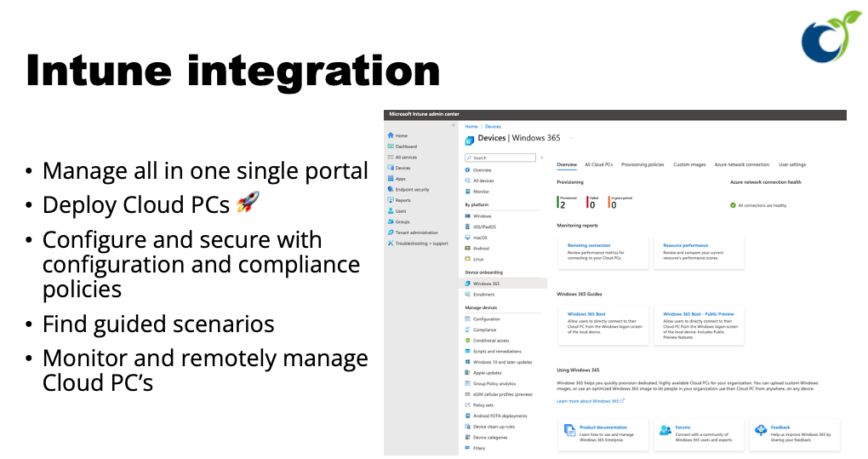Select Devices in the left sidebar
The image size is (868, 459).
point(399,169)
